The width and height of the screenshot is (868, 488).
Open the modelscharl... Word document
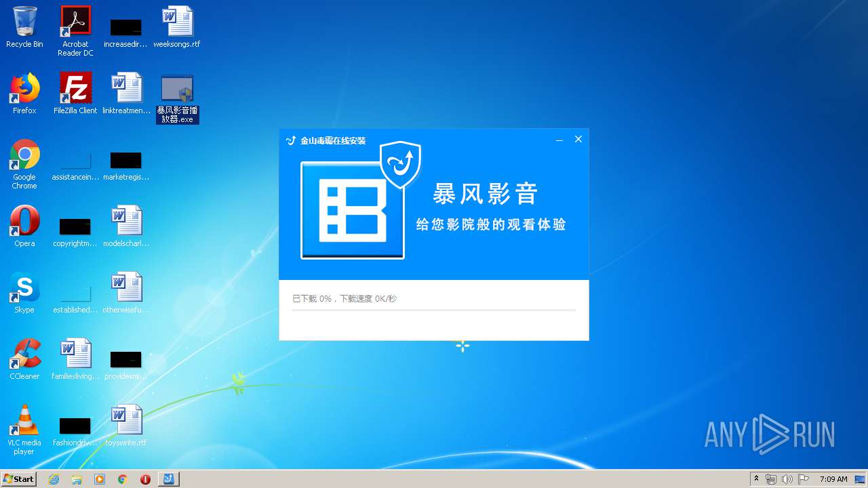point(126,226)
